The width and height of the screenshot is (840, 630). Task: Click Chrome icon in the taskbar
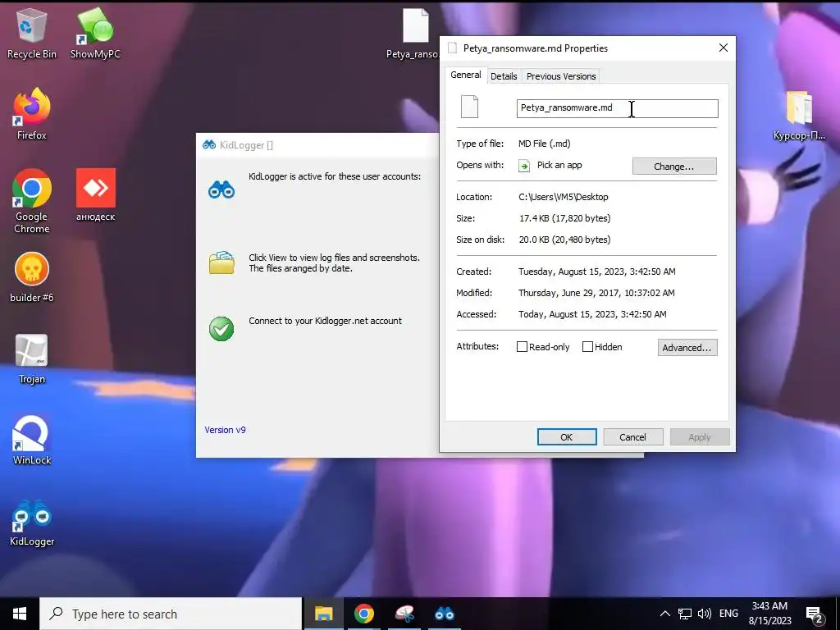363,614
